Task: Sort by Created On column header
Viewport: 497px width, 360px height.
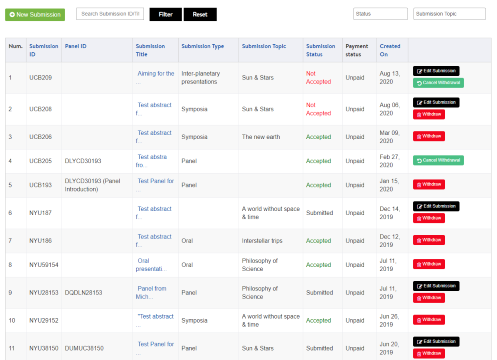Action: tap(390, 50)
